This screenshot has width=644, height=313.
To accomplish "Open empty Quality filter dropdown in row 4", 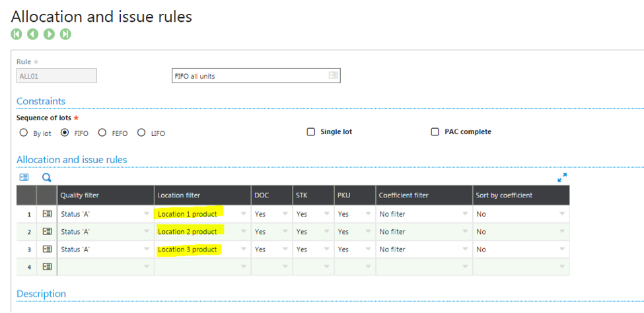I will click(147, 267).
